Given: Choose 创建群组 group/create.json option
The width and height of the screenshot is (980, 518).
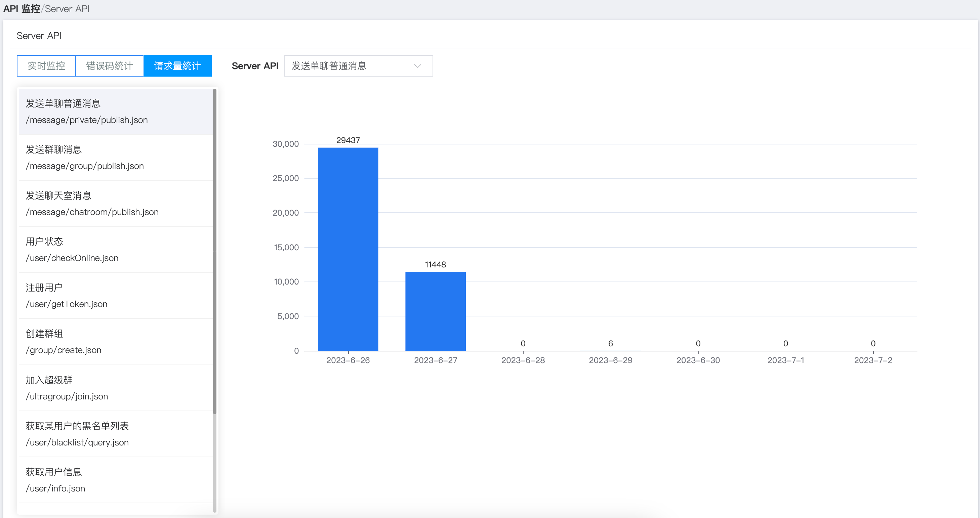Looking at the screenshot, I should [x=116, y=342].
